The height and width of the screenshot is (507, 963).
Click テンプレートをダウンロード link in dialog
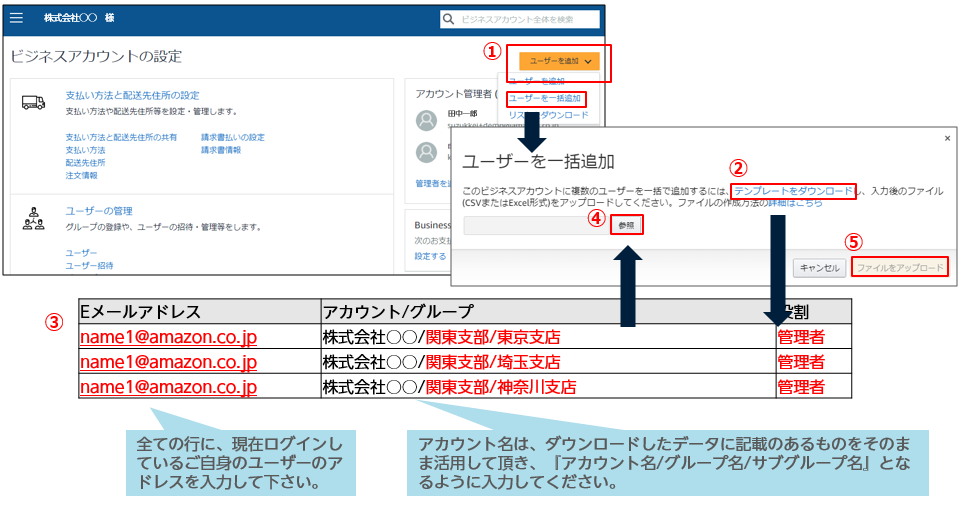[793, 191]
